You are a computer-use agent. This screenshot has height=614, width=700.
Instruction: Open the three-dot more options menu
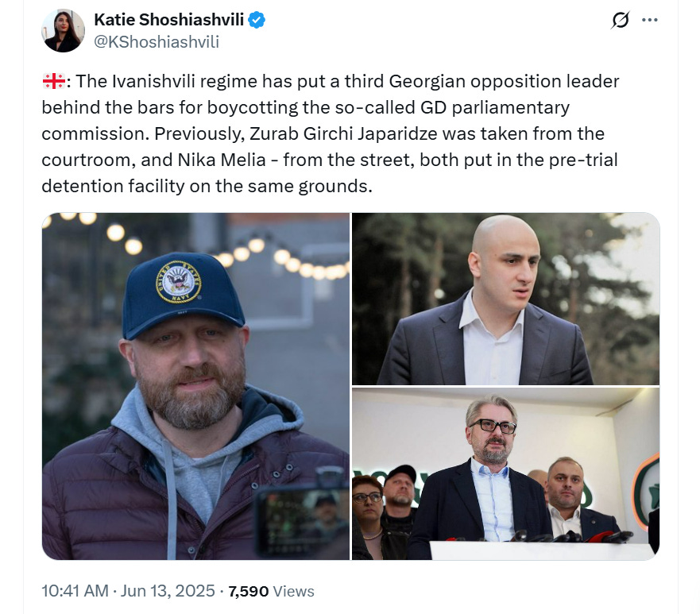coord(650,20)
